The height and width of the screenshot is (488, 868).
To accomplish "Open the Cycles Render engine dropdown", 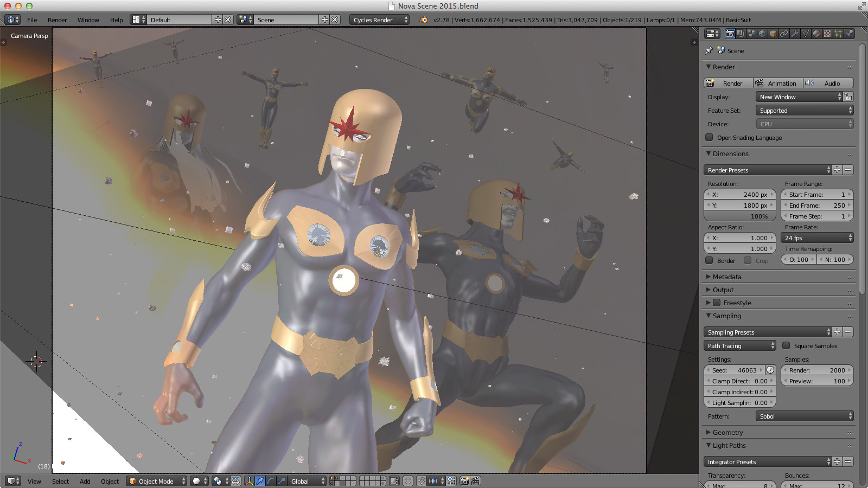I will point(380,20).
